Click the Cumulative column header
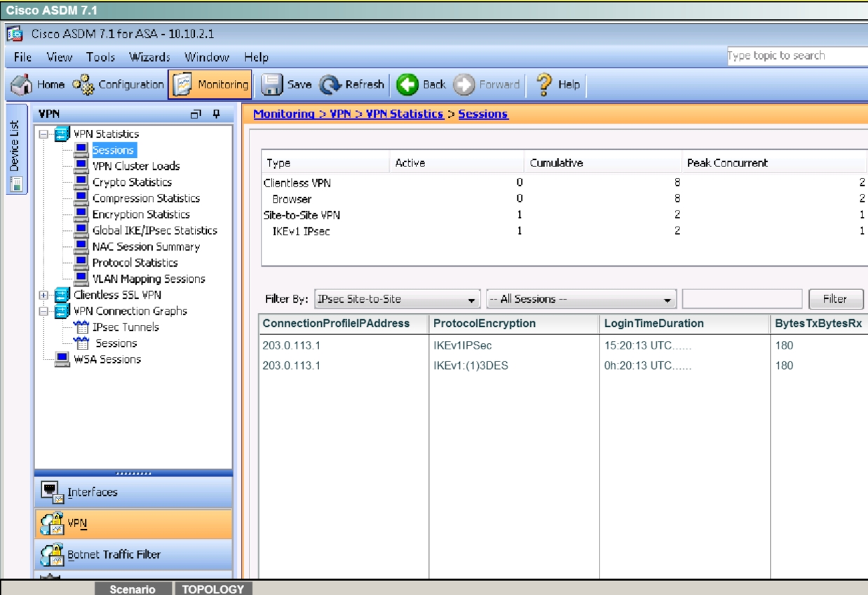Viewport: 868px width, 595px height. pos(603,163)
